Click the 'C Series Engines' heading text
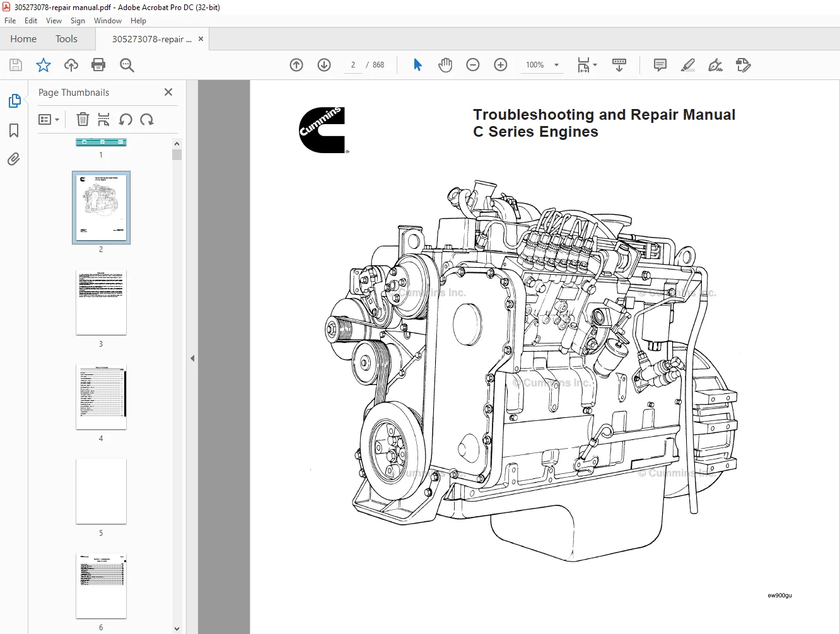 point(535,132)
